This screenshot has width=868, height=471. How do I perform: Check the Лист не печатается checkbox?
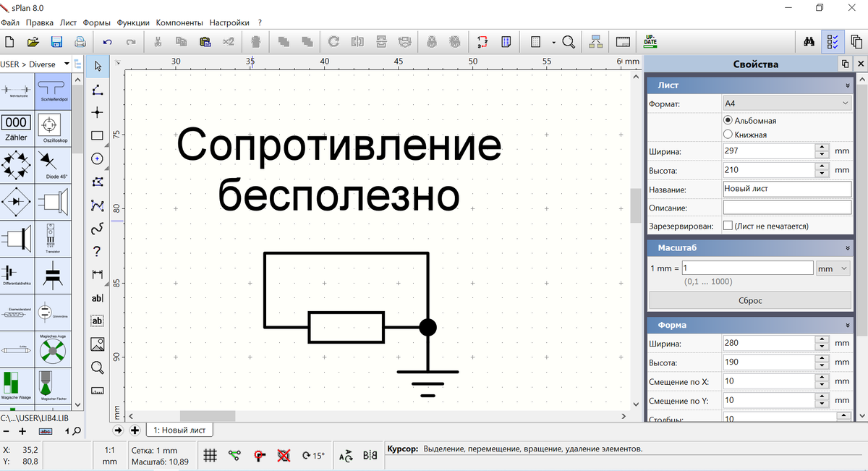coord(729,225)
